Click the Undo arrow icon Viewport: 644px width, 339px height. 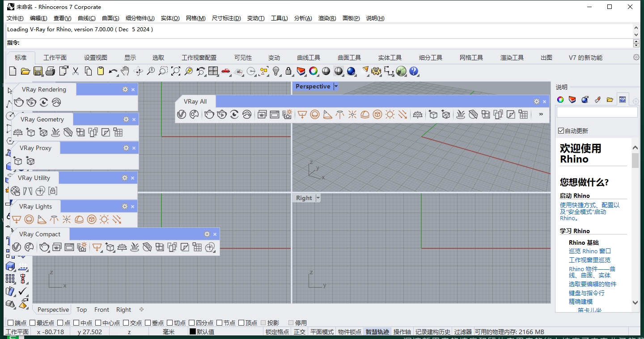pyautogui.click(x=113, y=71)
